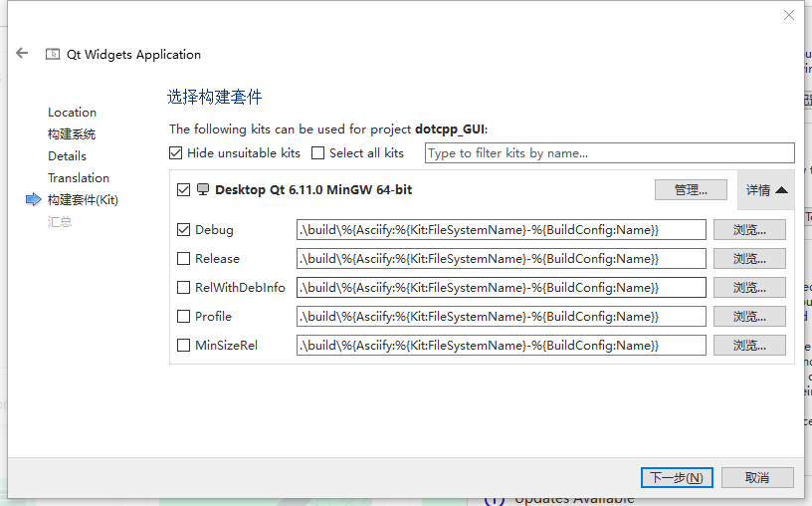Enable the Profile configuration checkbox
The height and width of the screenshot is (506, 812).
point(183,317)
